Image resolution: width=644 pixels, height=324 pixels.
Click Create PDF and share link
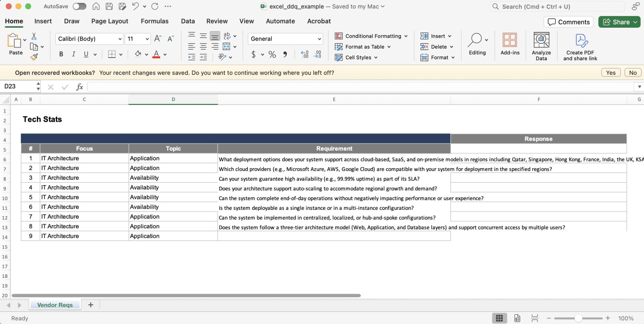(580, 47)
